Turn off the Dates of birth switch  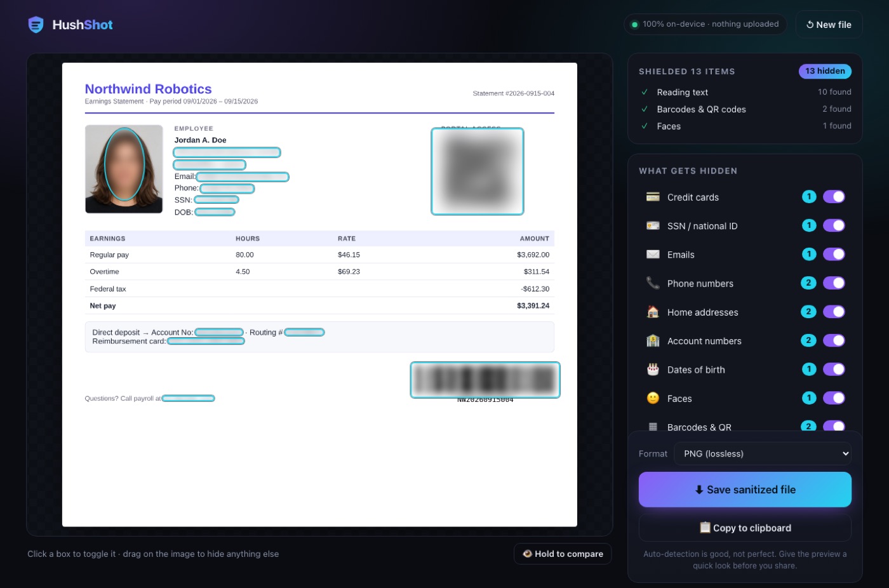click(834, 370)
